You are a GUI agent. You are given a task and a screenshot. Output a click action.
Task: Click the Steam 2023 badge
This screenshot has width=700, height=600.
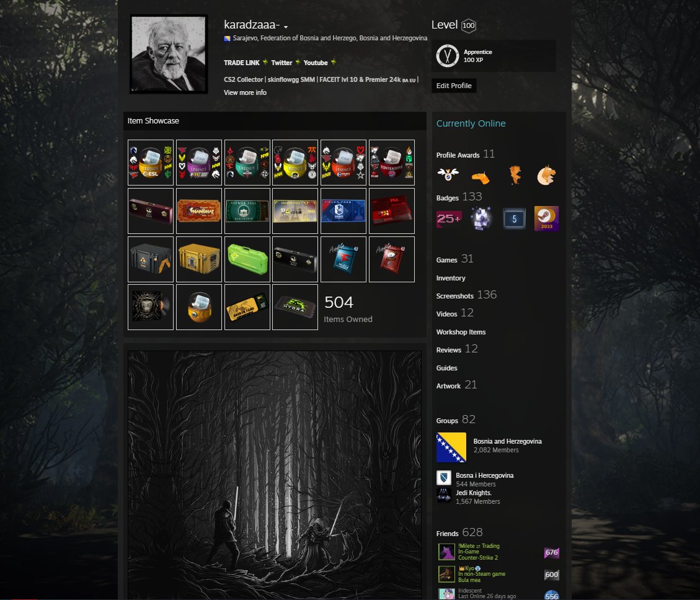pos(546,218)
